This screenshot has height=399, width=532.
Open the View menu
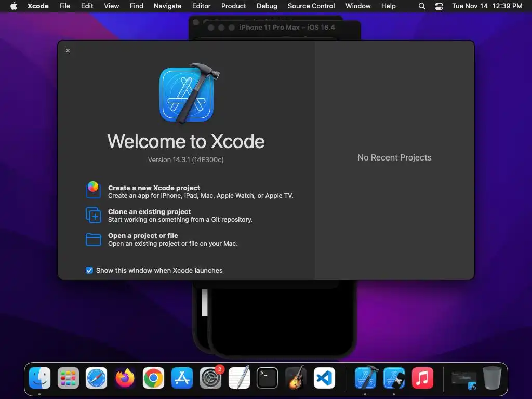pos(111,6)
